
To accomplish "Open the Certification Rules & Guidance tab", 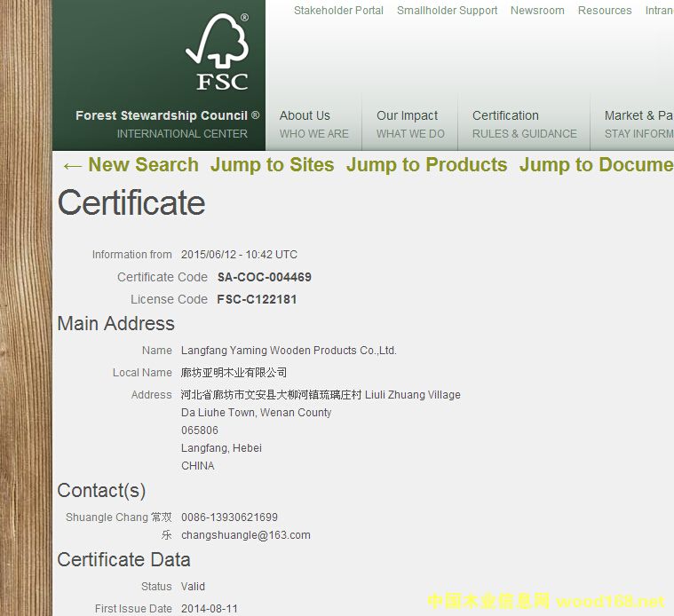I will point(524,124).
